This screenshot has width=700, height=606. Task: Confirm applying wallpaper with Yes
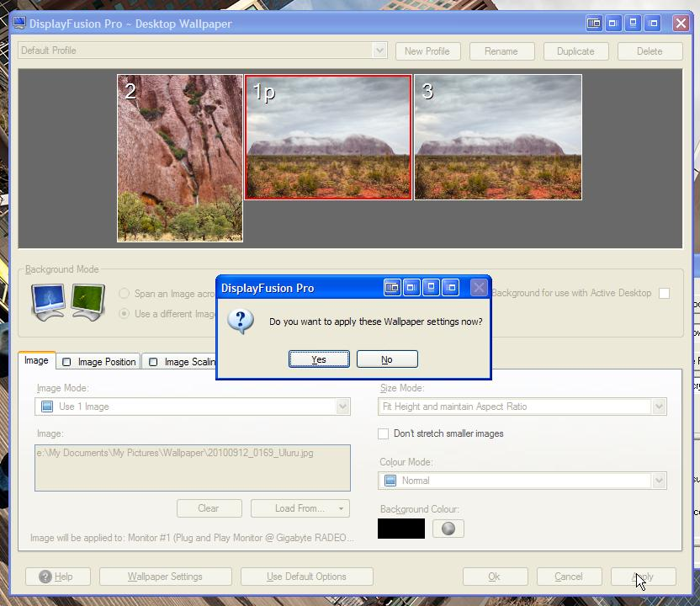[319, 359]
